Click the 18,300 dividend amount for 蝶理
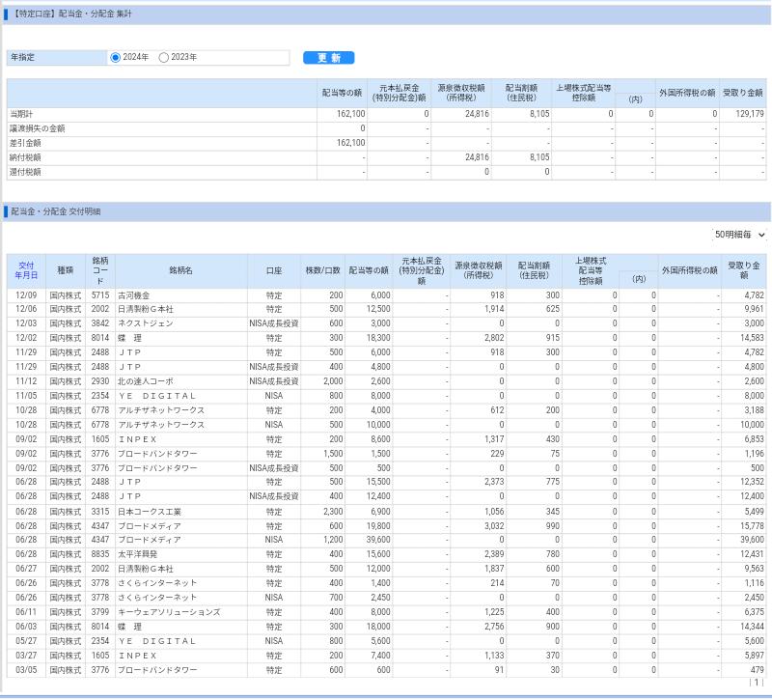This screenshot has width=772, height=700. [x=378, y=338]
